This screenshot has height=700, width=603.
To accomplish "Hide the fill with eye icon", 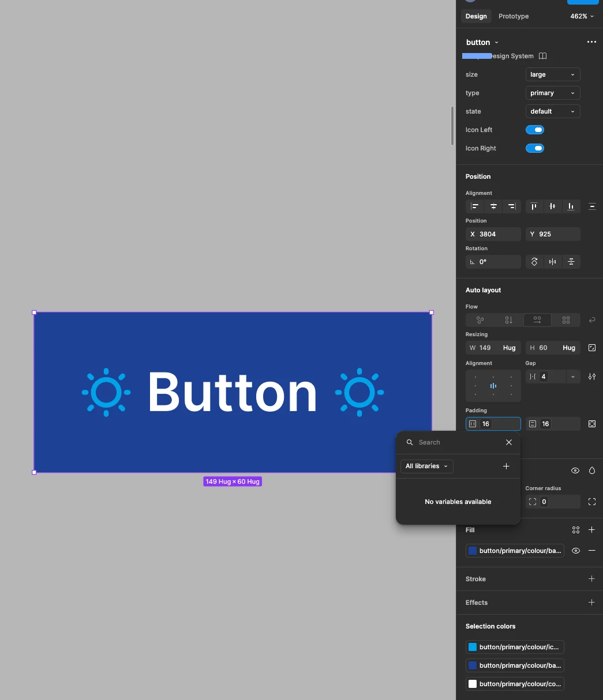I will (575, 551).
